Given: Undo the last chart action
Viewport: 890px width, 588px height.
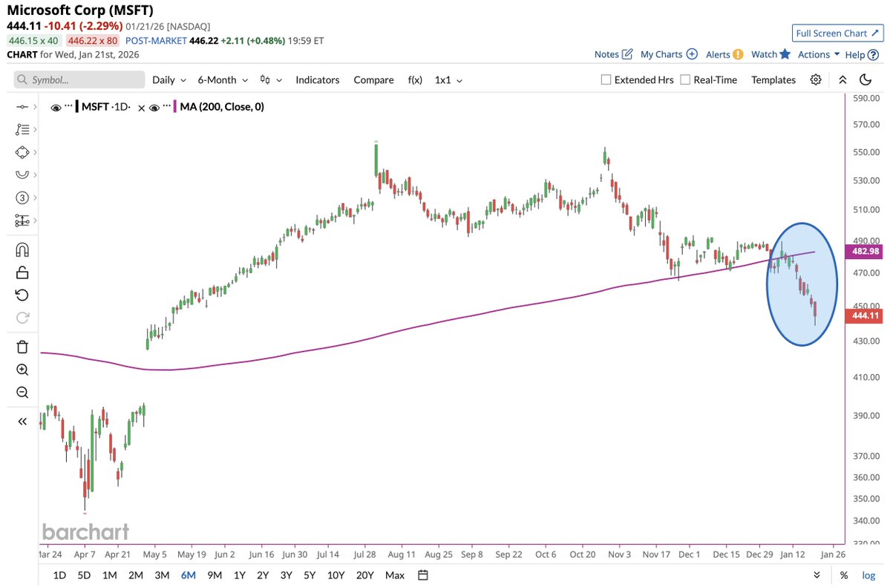Looking at the screenshot, I should (x=22, y=295).
